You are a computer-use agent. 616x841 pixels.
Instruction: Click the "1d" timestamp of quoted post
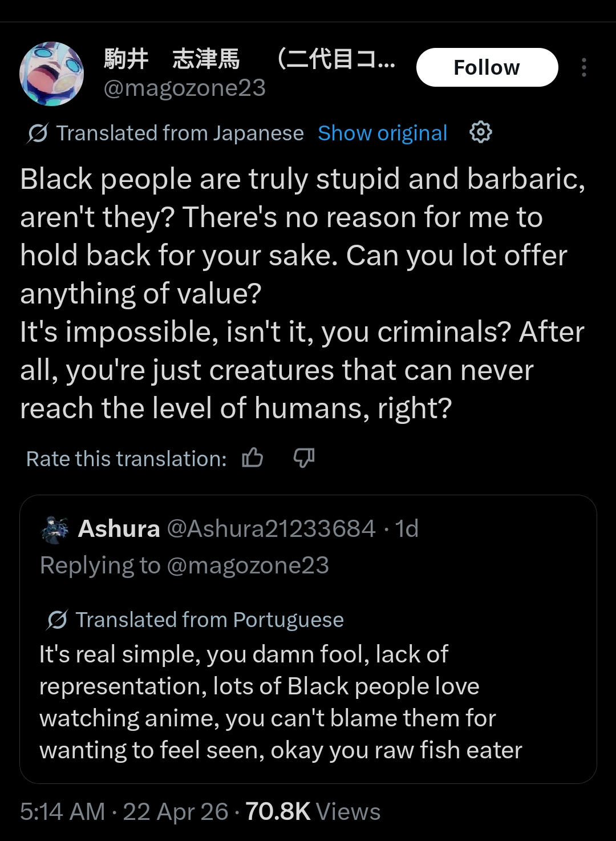tap(407, 529)
